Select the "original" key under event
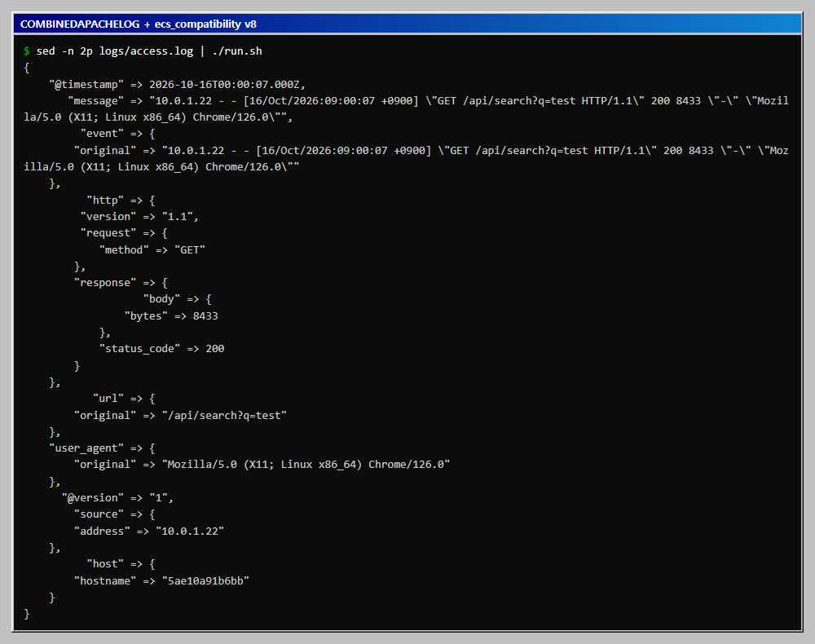This screenshot has width=815, height=644. coord(105,150)
